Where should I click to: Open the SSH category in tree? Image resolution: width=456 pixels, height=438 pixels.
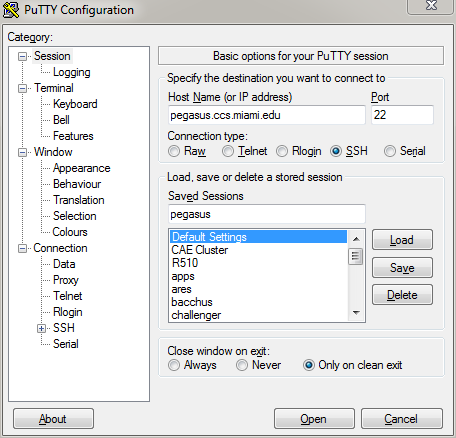pyautogui.click(x=64, y=328)
